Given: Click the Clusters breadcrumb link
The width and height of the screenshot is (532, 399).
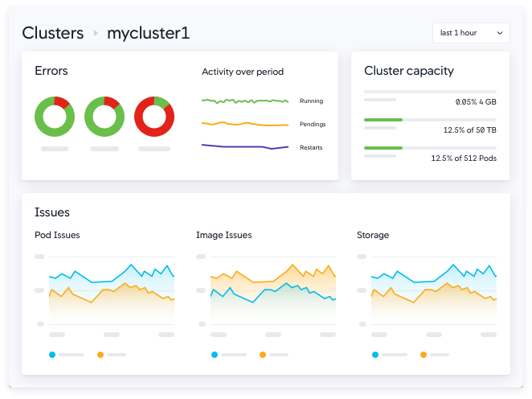Looking at the screenshot, I should 52,33.
